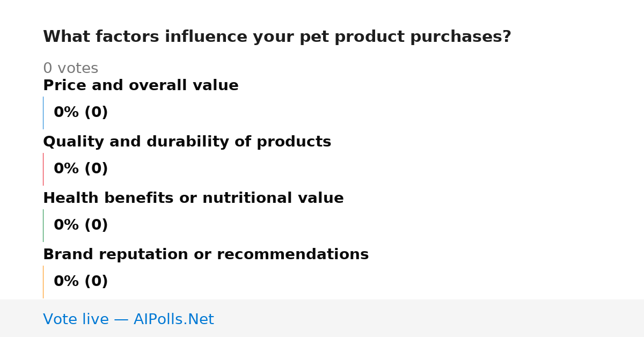Click the Vote live text in footer
The width and height of the screenshot is (644, 337).
point(76,320)
